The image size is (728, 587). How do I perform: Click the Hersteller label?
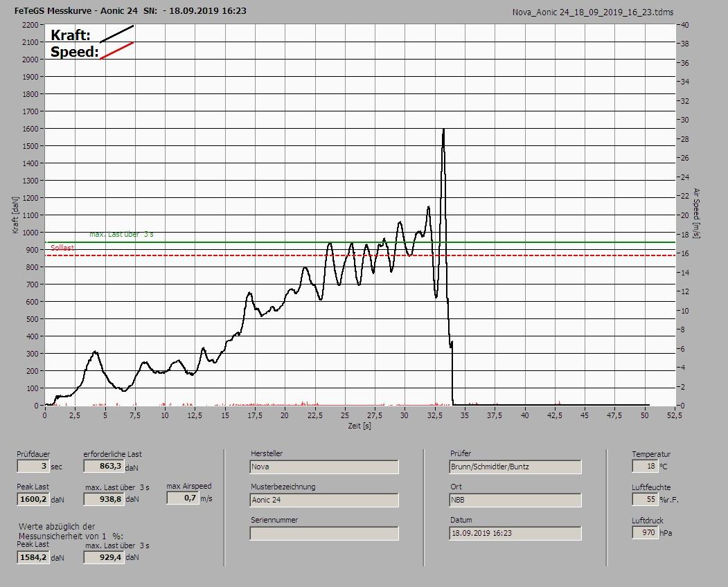tap(267, 453)
